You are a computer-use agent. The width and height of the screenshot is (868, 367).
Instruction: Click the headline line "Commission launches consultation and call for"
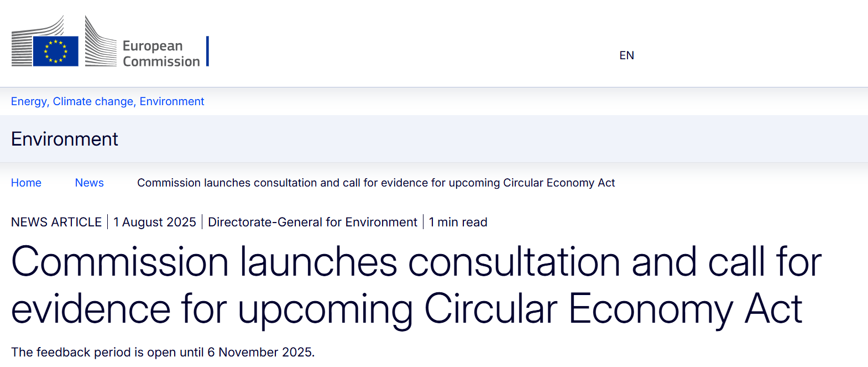tap(416, 262)
